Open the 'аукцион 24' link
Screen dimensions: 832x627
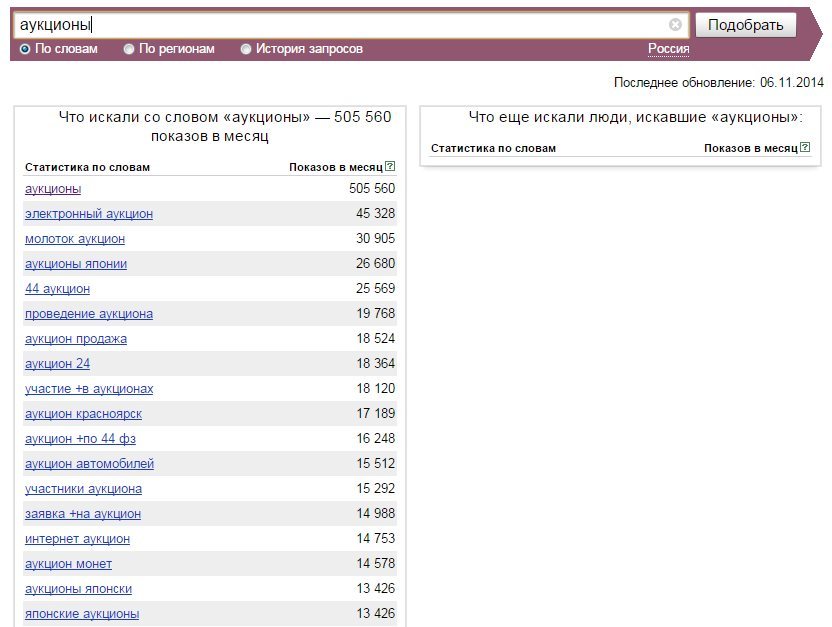tap(57, 363)
